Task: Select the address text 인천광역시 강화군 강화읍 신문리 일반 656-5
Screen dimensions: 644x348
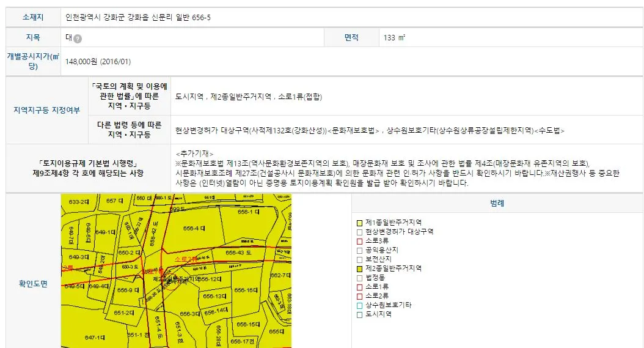Action: point(138,18)
